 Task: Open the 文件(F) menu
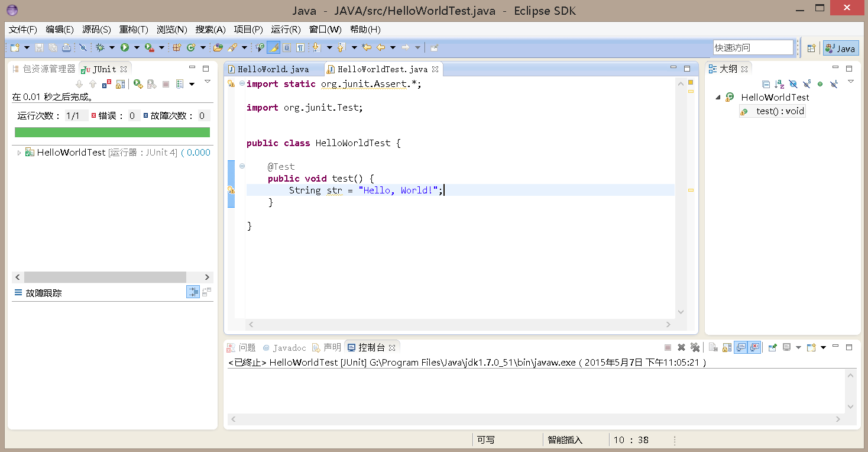22,30
